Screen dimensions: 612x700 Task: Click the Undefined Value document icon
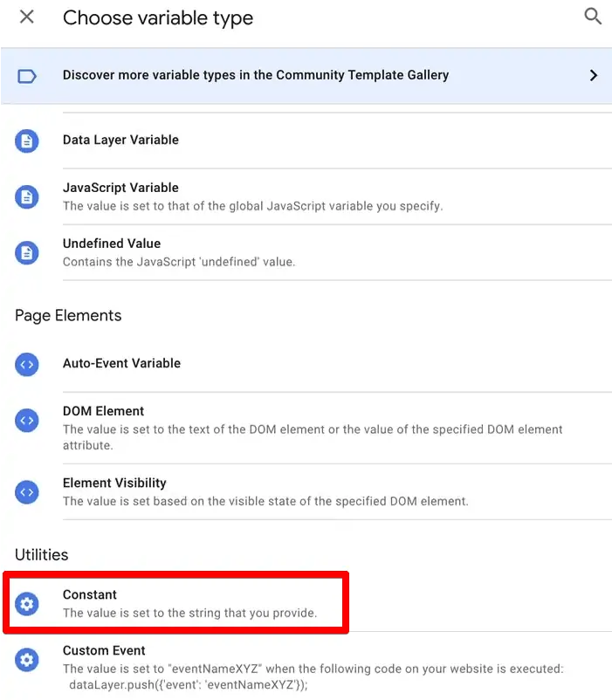[27, 252]
